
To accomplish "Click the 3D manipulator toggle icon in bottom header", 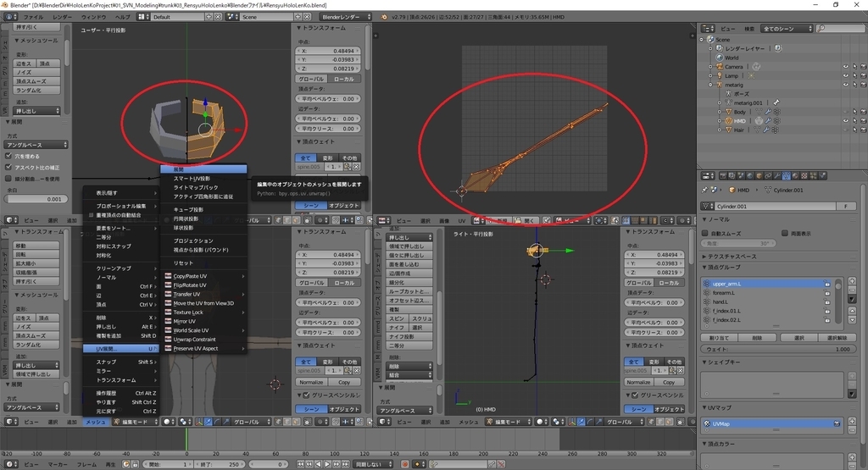I will 198,422.
